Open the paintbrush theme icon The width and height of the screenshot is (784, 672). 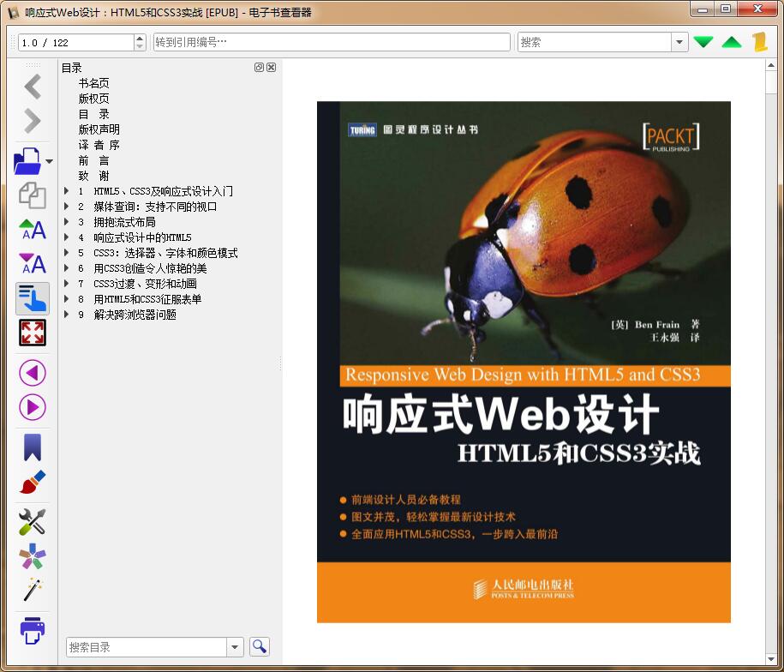click(33, 482)
